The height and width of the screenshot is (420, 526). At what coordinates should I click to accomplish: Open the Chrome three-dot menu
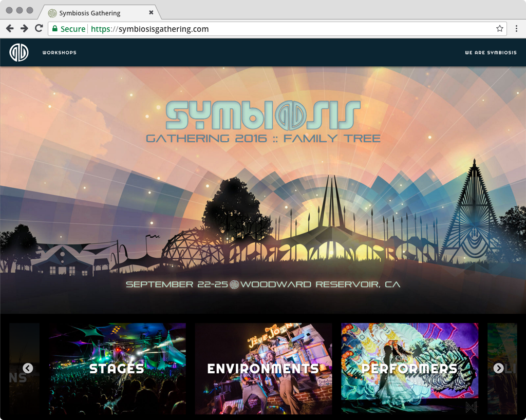(x=516, y=28)
